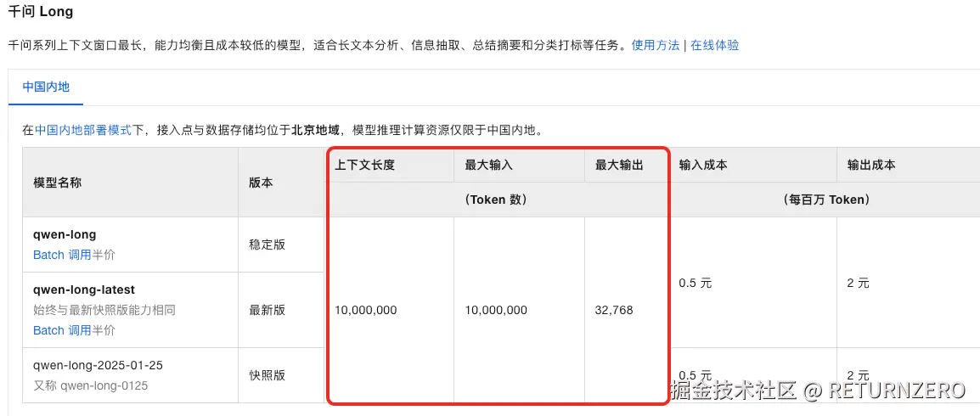The width and height of the screenshot is (980, 416).
Task: Open Batch 调用 link under qwen-long
Action: click(x=63, y=255)
